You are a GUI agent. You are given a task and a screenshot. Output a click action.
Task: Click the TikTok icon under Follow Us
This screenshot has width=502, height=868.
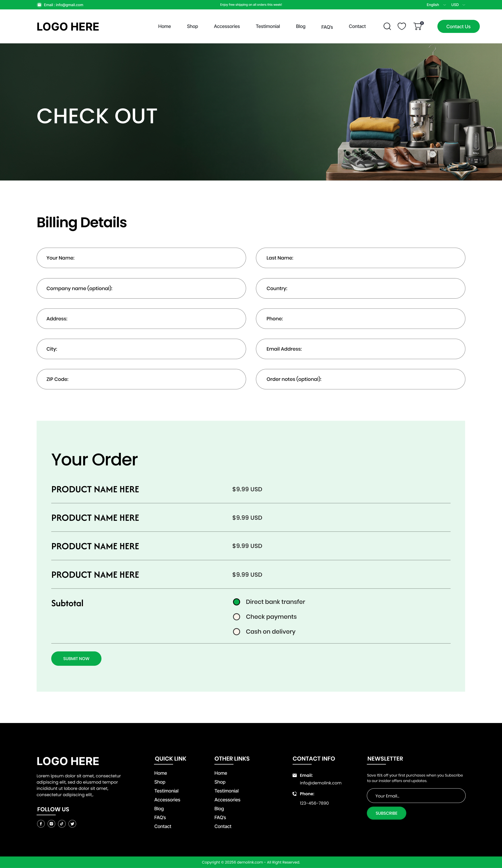pos(62,824)
